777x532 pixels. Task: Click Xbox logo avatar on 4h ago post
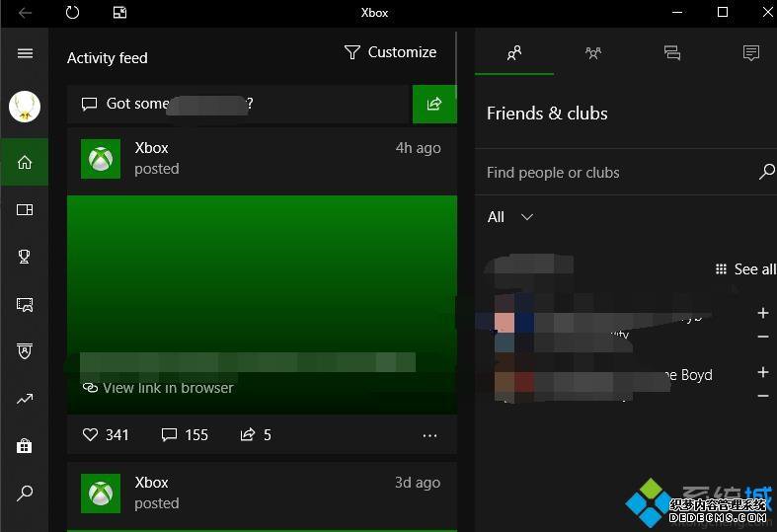tap(101, 159)
